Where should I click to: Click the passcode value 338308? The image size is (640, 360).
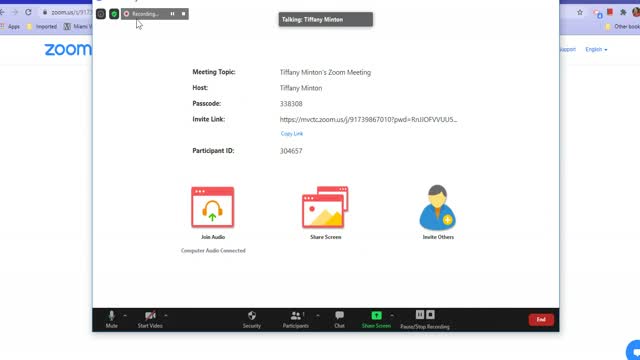[x=291, y=104]
